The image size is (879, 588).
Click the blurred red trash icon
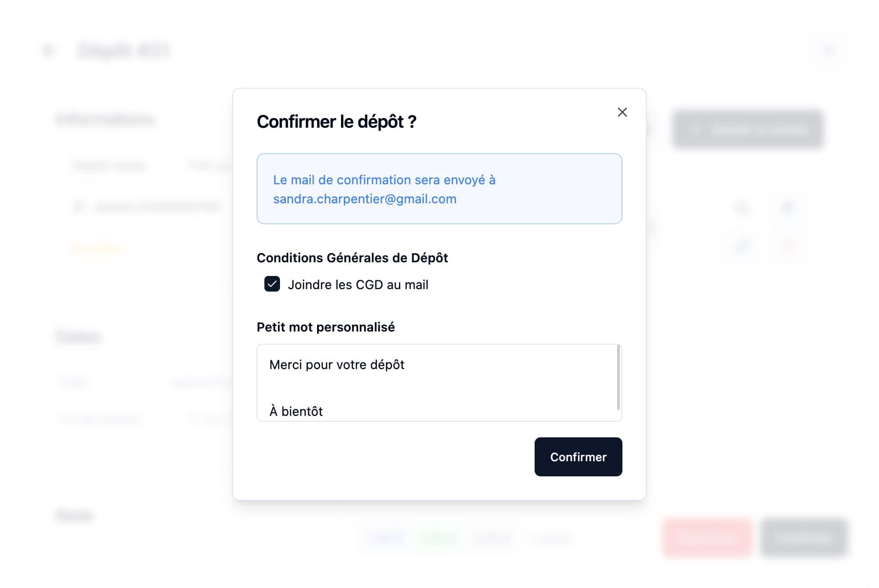(x=787, y=247)
